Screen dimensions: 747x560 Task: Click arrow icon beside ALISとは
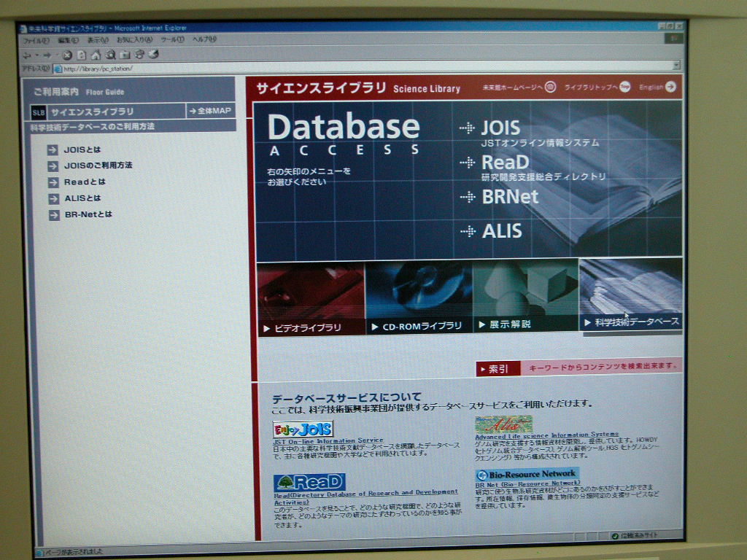[x=53, y=199]
